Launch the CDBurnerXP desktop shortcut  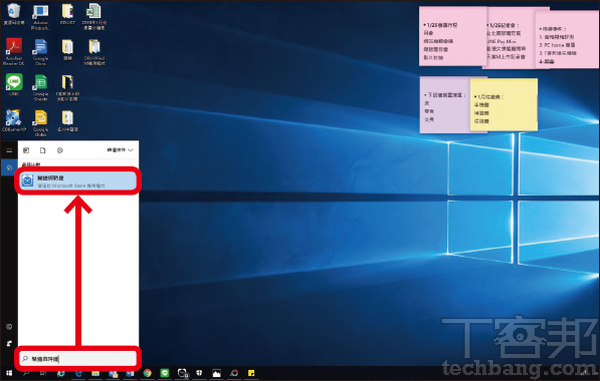tap(14, 120)
